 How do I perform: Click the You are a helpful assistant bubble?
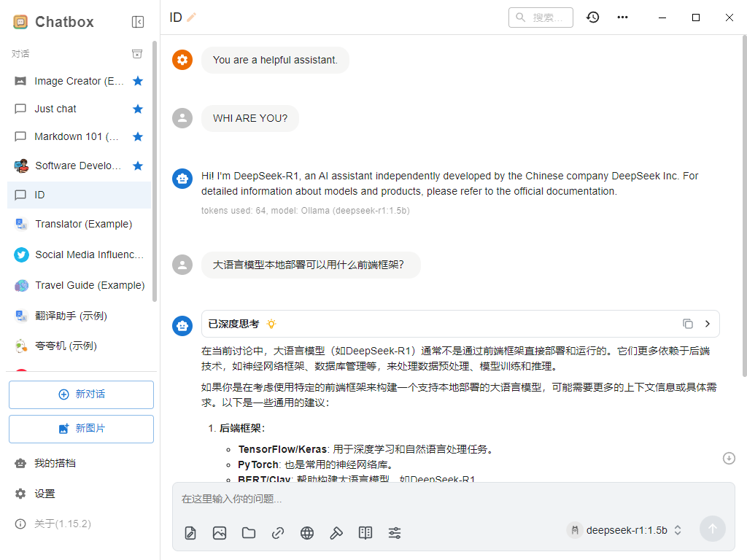(275, 60)
